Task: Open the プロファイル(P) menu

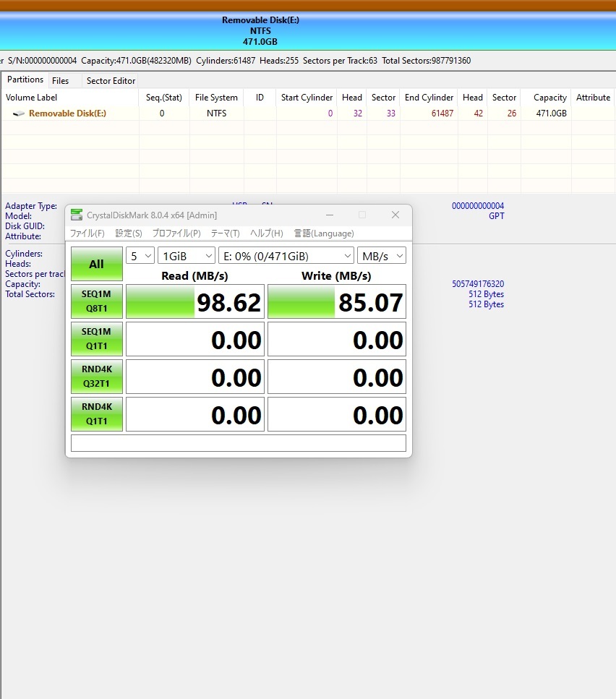Action: pos(176,233)
